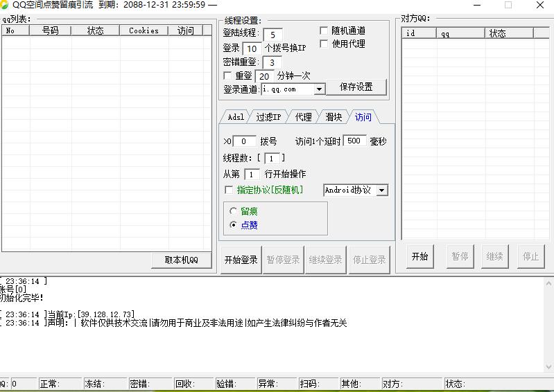Screen dimensions: 554x392
Task: Click the 号码 column header
Action: click(50, 30)
